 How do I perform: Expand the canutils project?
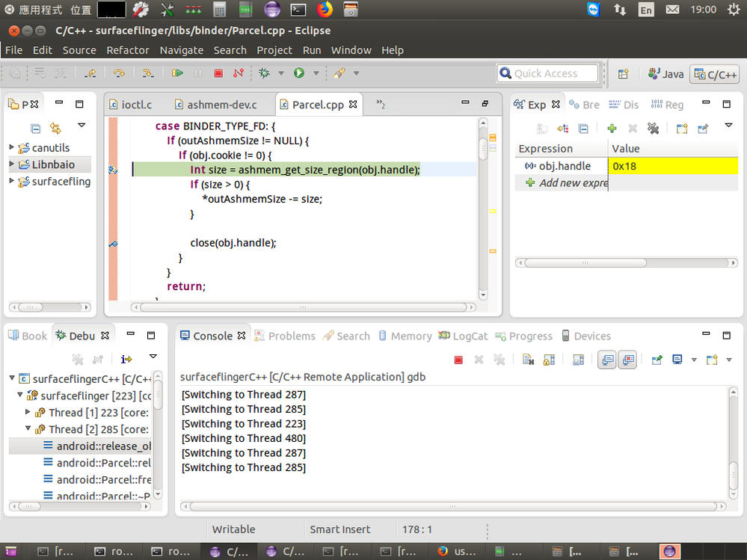12,147
